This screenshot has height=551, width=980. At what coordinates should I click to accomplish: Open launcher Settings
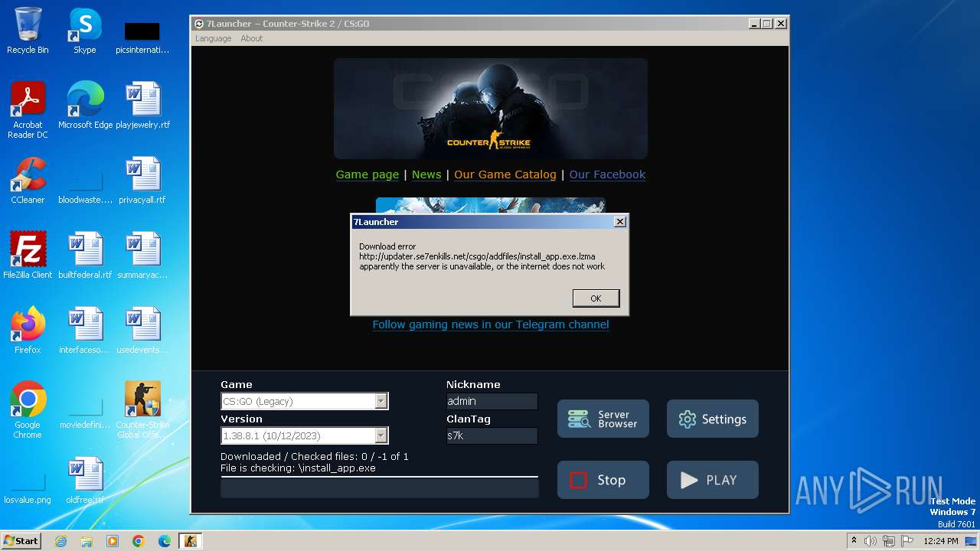(x=712, y=419)
